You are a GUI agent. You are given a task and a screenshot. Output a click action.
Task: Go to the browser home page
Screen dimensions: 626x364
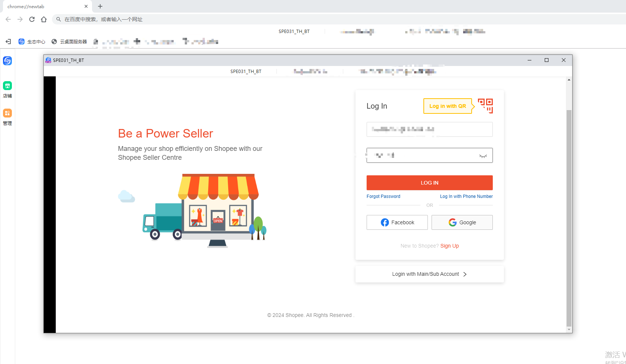pos(44,19)
